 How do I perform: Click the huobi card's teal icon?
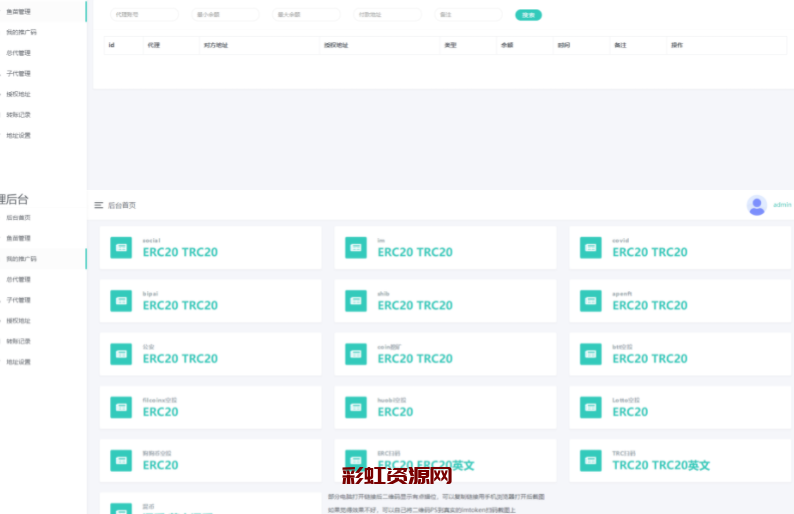point(356,407)
